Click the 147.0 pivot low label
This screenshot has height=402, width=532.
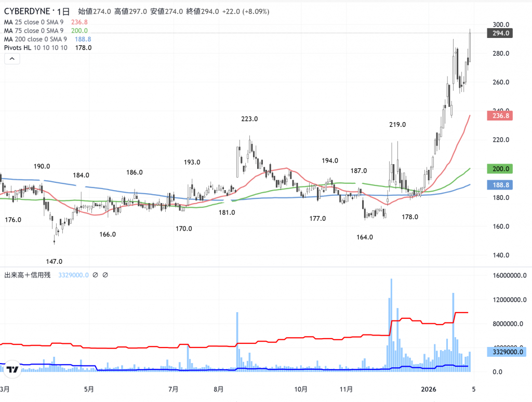(54, 261)
